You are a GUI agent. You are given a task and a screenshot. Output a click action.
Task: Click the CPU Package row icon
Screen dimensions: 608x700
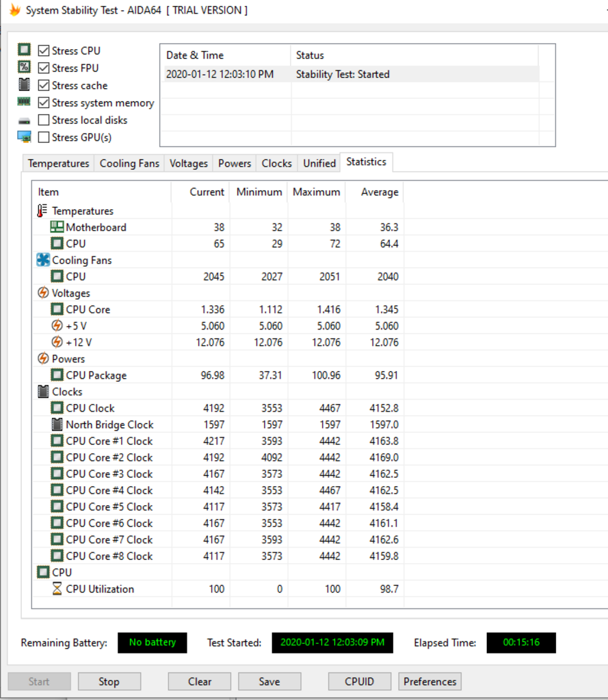[57, 375]
